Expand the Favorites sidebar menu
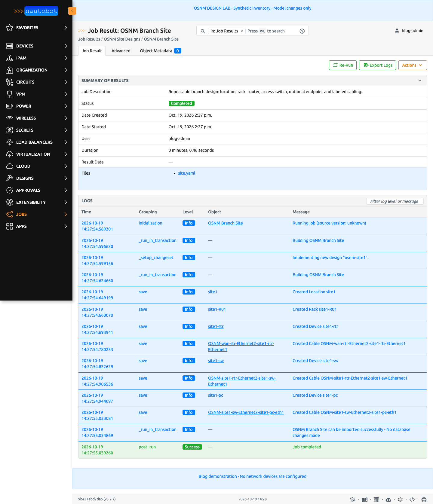433x504 pixels. [36, 28]
